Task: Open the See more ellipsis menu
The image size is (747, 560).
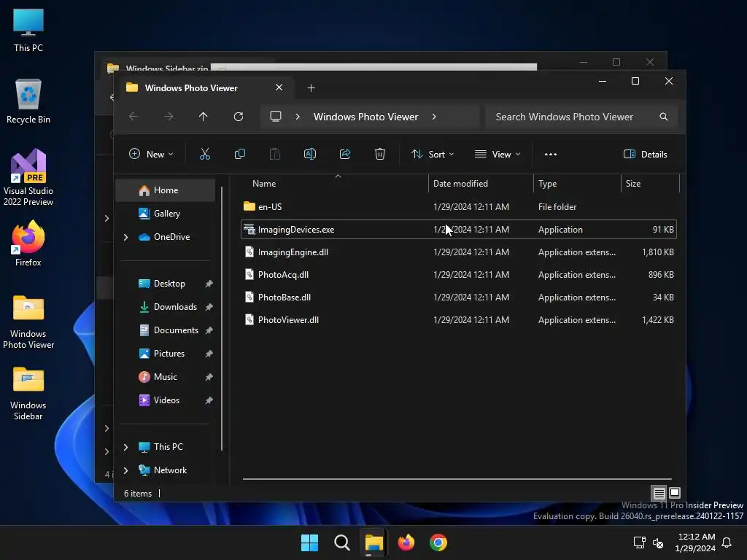Action: click(x=551, y=155)
